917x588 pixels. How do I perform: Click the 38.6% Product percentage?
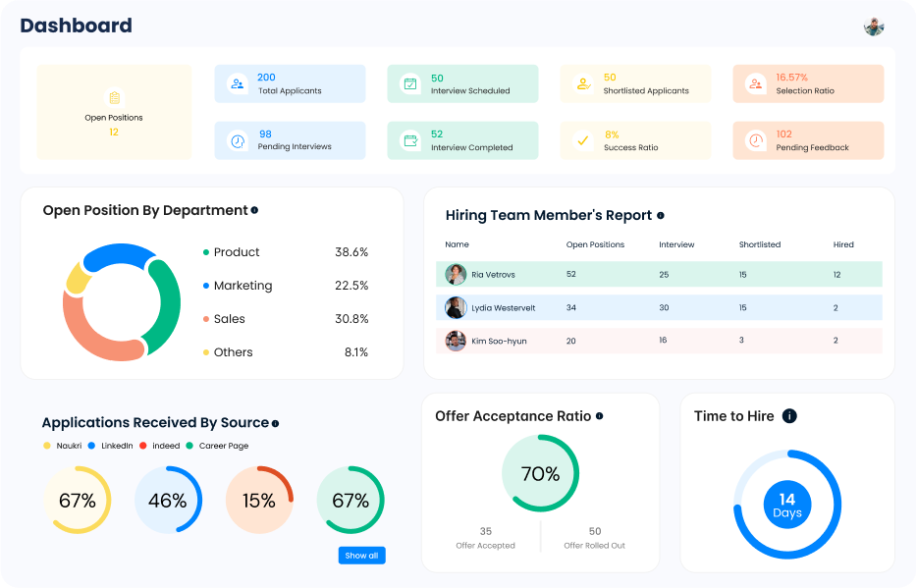pyautogui.click(x=351, y=252)
